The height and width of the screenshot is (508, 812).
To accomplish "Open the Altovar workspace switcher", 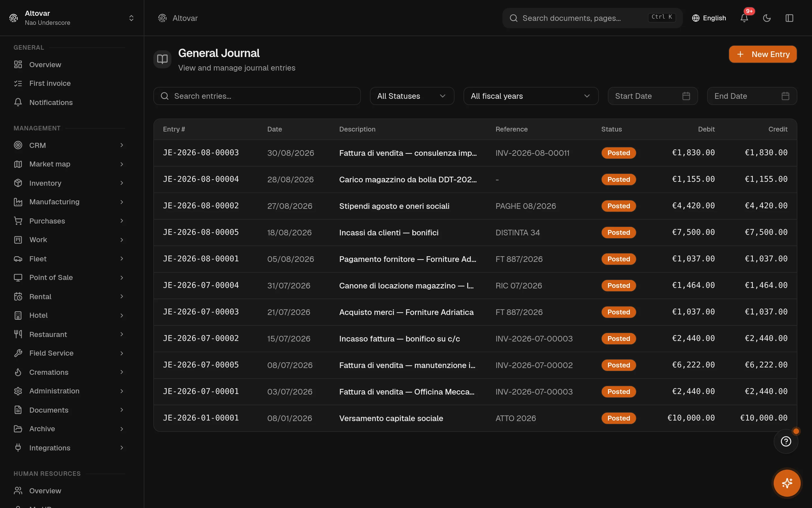I will [72, 18].
